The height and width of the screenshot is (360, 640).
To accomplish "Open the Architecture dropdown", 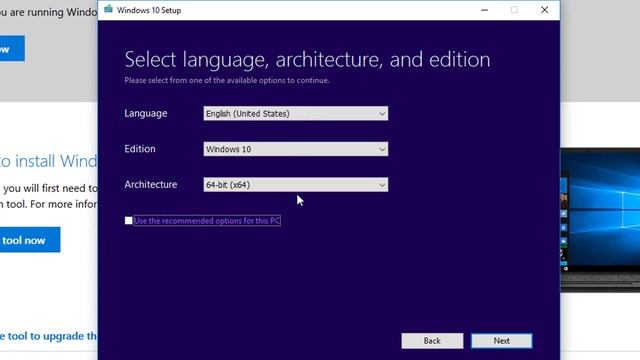I will coord(296,184).
